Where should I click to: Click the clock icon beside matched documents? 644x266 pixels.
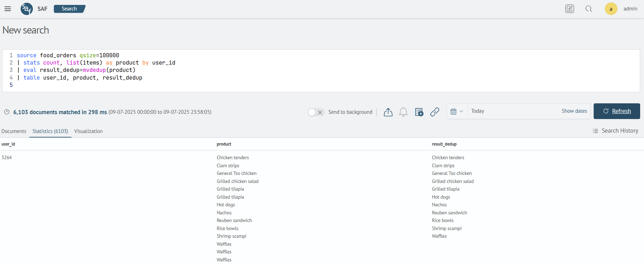point(7,112)
